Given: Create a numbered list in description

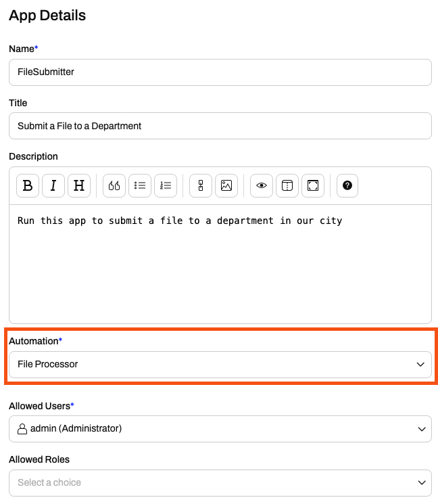Looking at the screenshot, I should pyautogui.click(x=166, y=185).
